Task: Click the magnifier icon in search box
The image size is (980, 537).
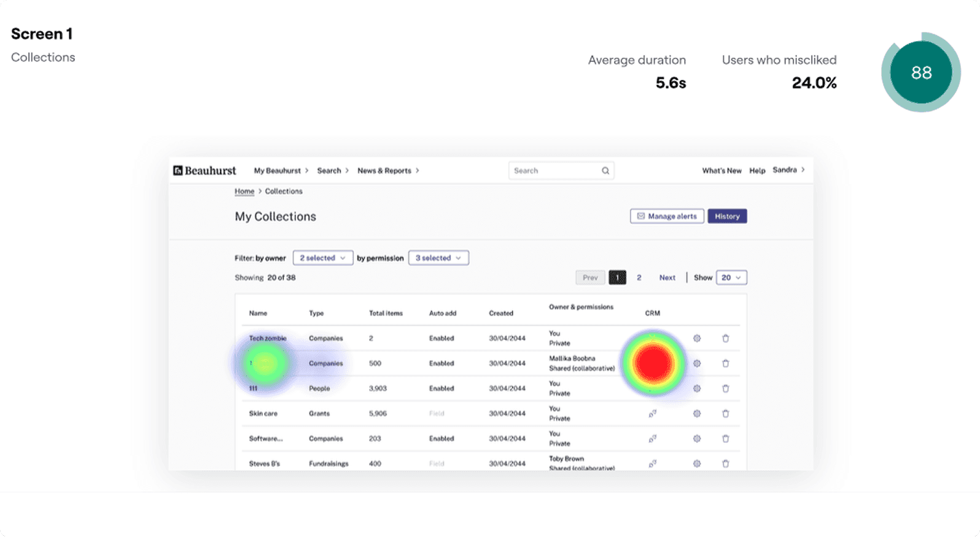Action: [x=605, y=171]
